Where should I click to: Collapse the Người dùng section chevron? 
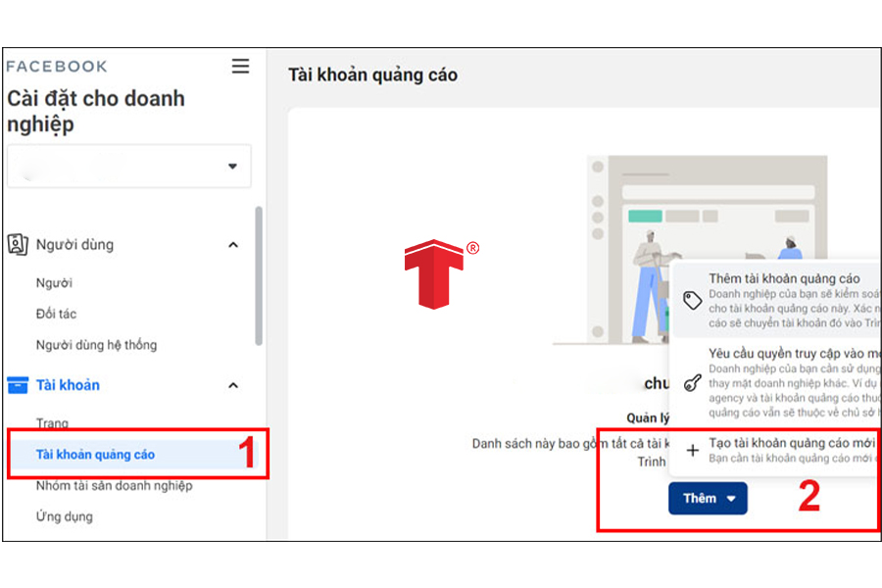point(233,245)
